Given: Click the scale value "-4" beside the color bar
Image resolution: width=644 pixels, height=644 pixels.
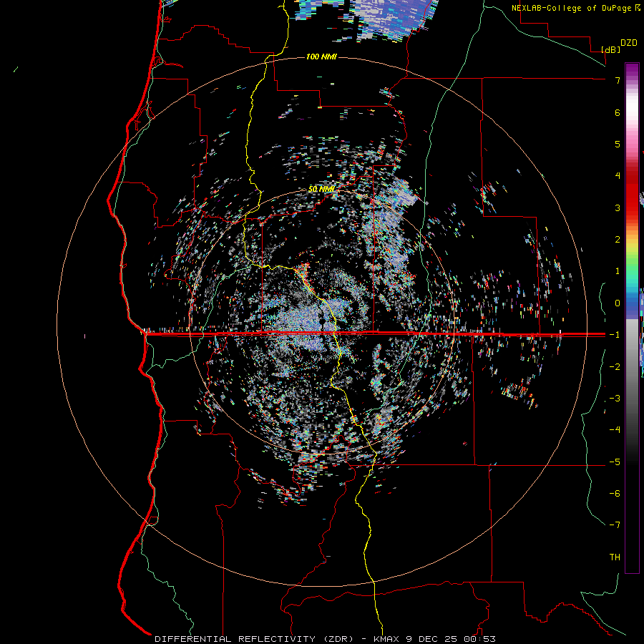Looking at the screenshot, I should click(615, 430).
